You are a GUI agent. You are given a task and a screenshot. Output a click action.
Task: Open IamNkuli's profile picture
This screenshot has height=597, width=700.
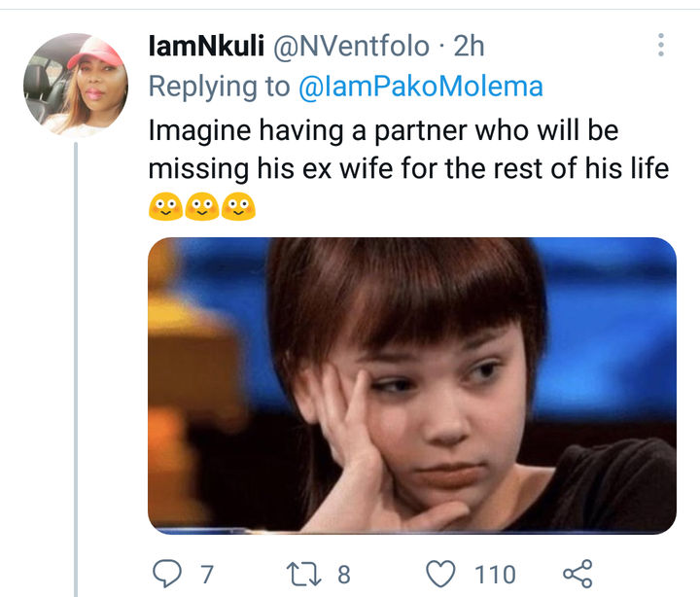[76, 85]
